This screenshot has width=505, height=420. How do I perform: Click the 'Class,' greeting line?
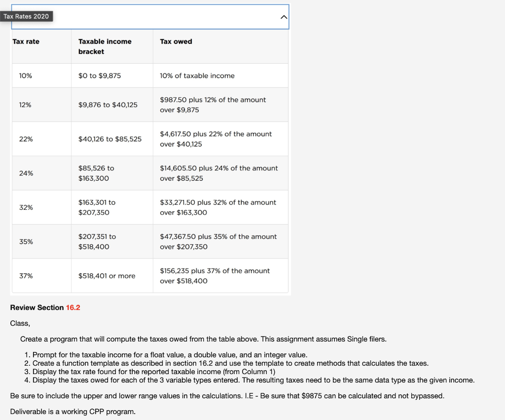tap(20, 323)
